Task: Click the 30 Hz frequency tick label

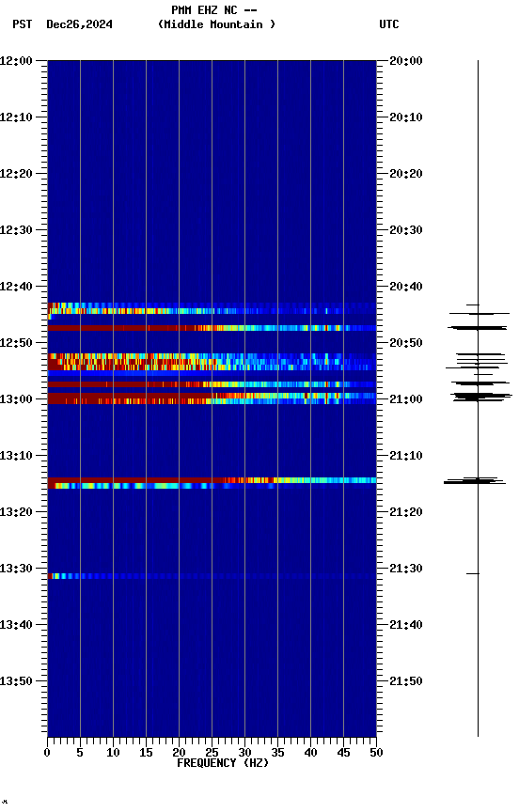Action: click(x=244, y=753)
